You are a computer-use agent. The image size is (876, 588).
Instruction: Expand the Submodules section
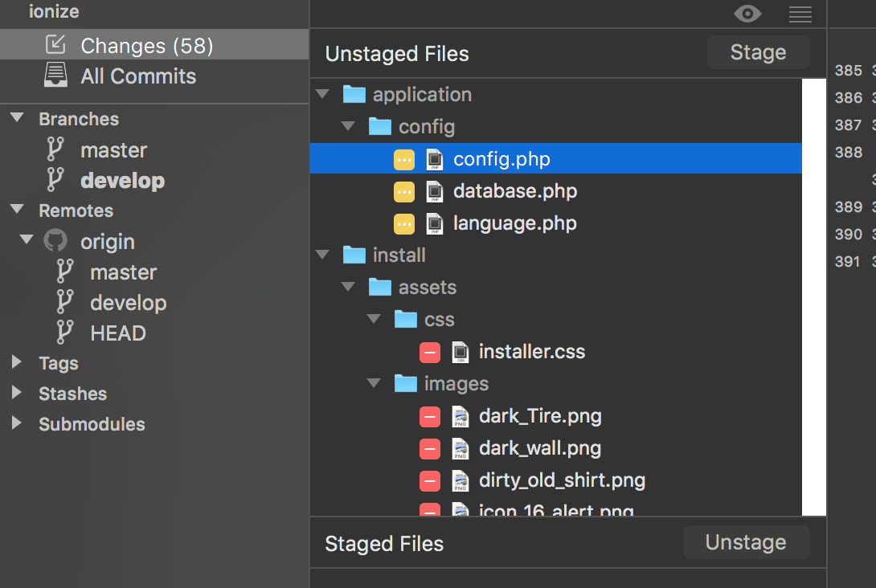pyautogui.click(x=17, y=423)
